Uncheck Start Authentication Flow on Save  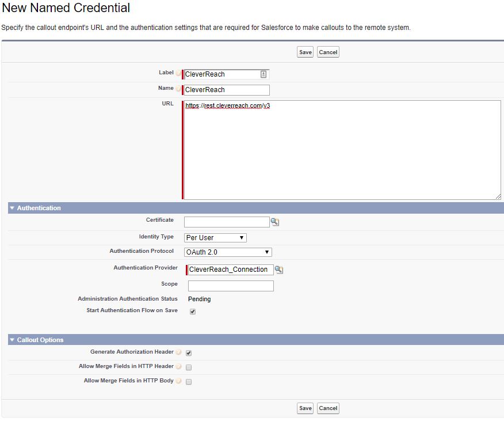coord(193,311)
